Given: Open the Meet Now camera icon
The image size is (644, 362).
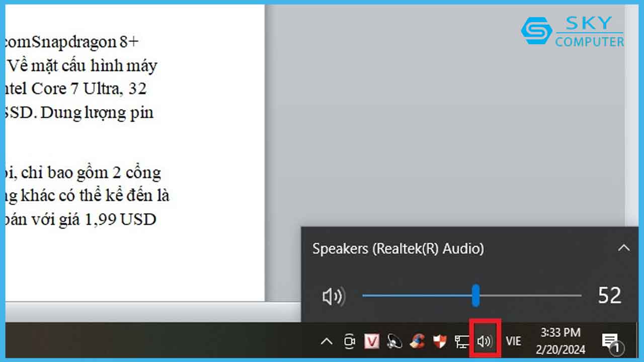Looking at the screenshot, I should click(x=349, y=342).
